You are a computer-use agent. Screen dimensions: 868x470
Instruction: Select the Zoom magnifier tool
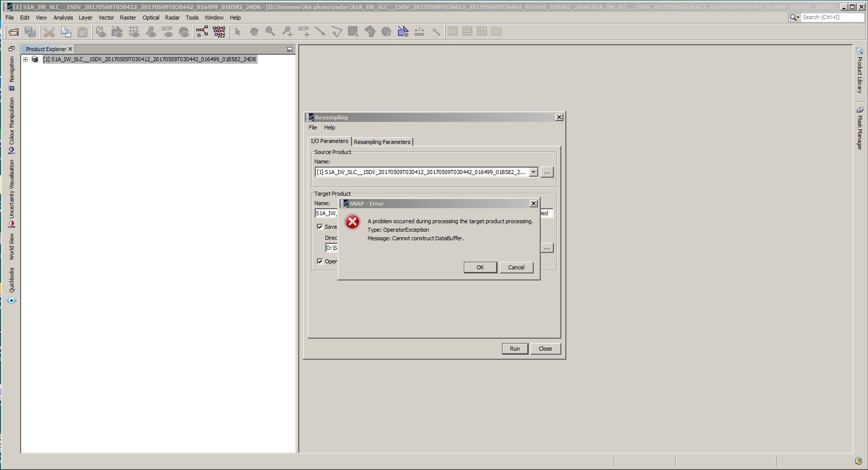[270, 32]
